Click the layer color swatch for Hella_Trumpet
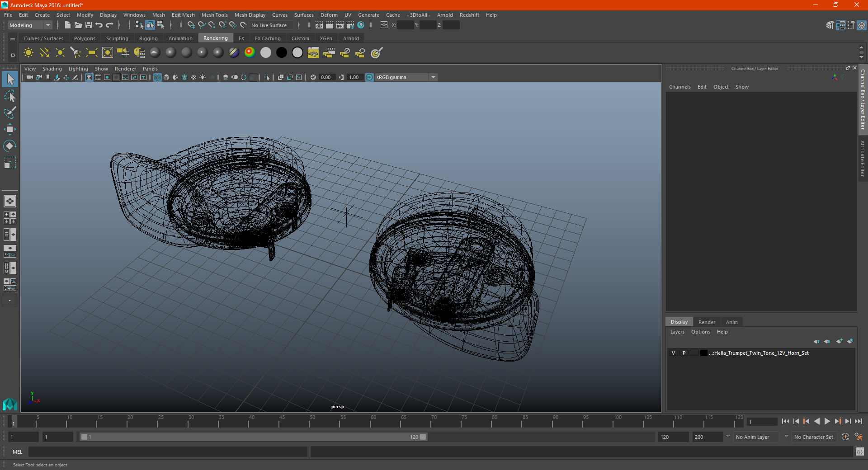This screenshot has height=470, width=868. [704, 353]
